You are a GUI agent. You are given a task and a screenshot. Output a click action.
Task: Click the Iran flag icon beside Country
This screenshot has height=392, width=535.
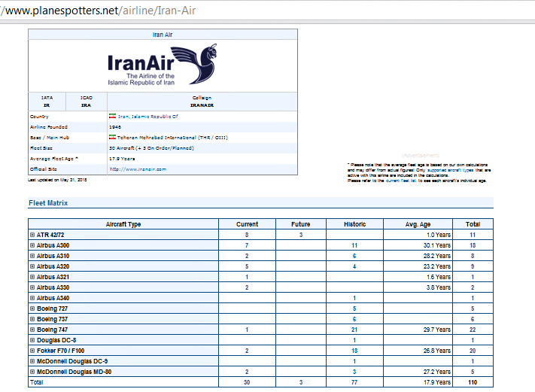[x=112, y=116]
